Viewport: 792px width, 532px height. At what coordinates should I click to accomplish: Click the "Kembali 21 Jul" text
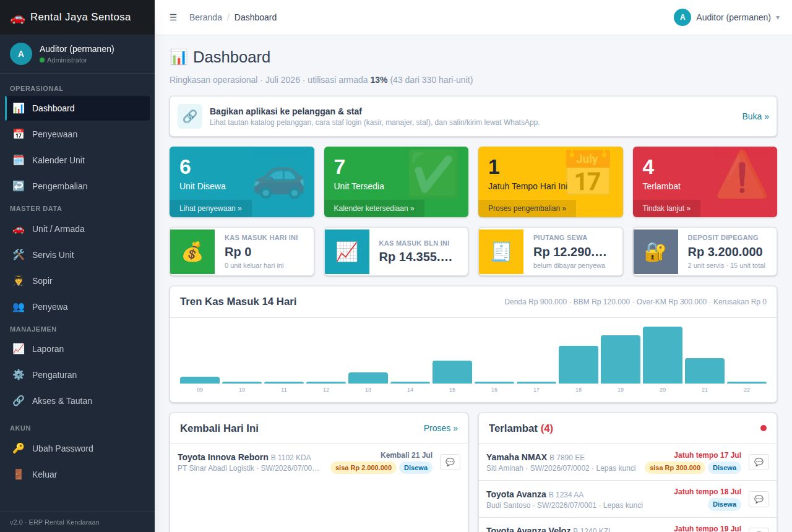click(407, 455)
